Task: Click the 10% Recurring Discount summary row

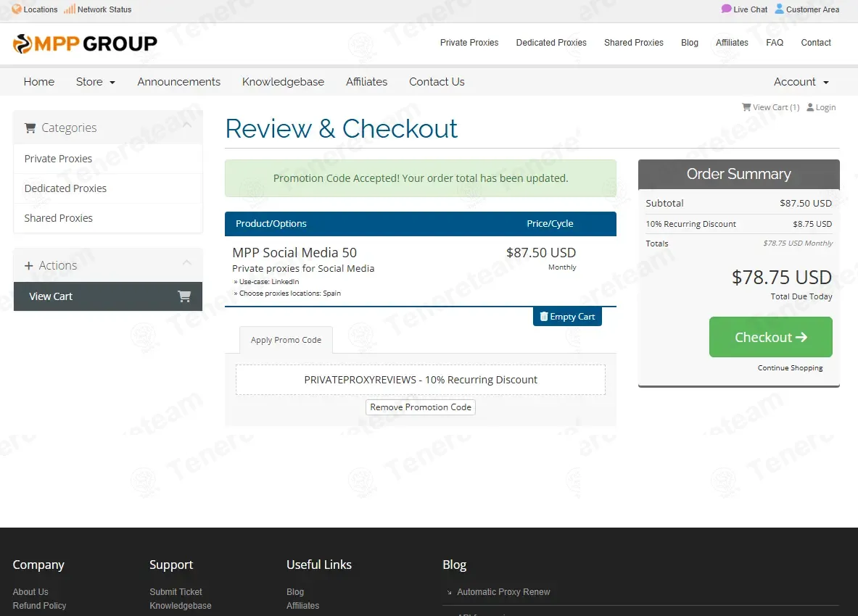Action: coord(739,224)
